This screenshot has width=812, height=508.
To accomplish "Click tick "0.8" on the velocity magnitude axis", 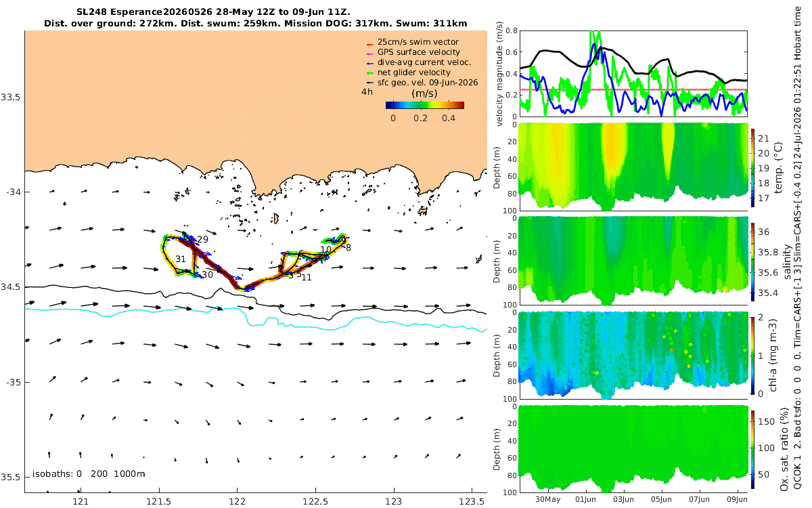I will (510, 31).
